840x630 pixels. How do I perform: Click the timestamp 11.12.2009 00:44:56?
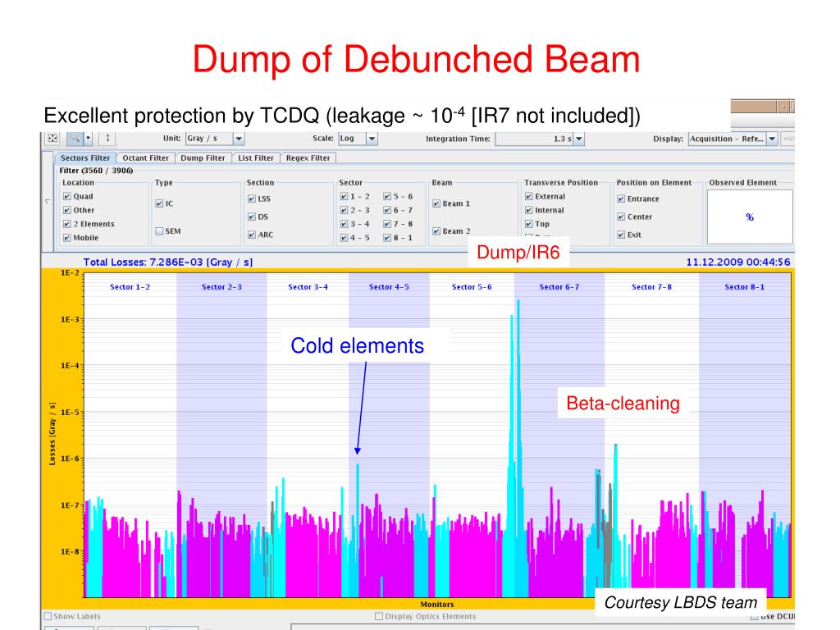pos(738,262)
